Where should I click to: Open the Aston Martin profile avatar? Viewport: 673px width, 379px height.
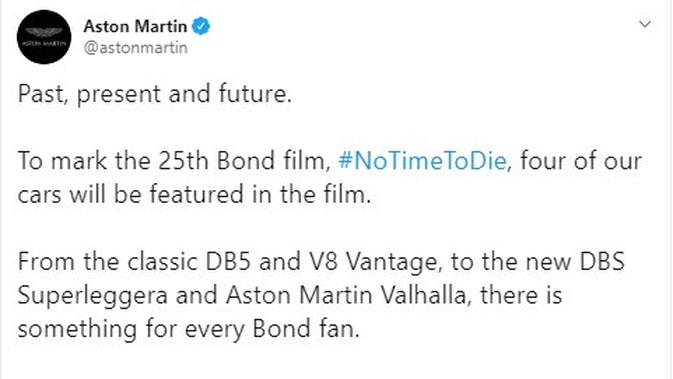(44, 37)
